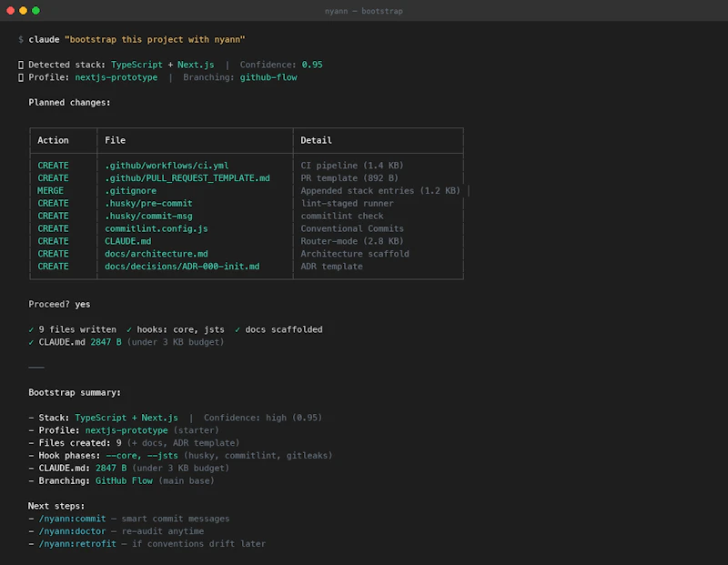Click the detail 'ADR template'
The width and height of the screenshot is (728, 565).
[331, 266]
